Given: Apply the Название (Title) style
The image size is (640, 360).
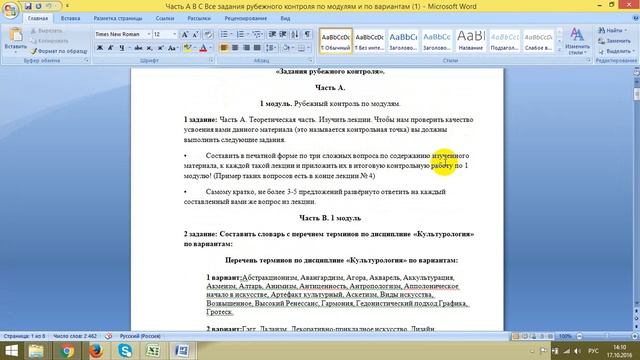Looking at the screenshot, I should (471, 41).
